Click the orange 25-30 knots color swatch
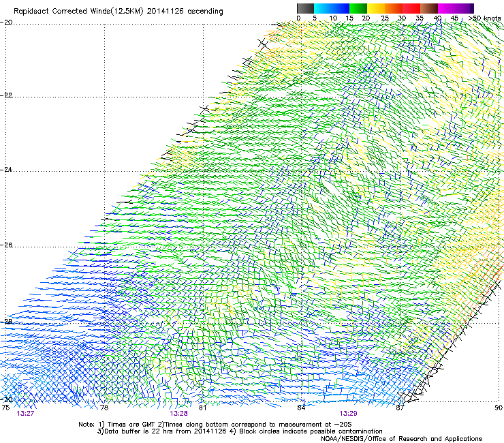The width and height of the screenshot is (504, 443). [394, 8]
